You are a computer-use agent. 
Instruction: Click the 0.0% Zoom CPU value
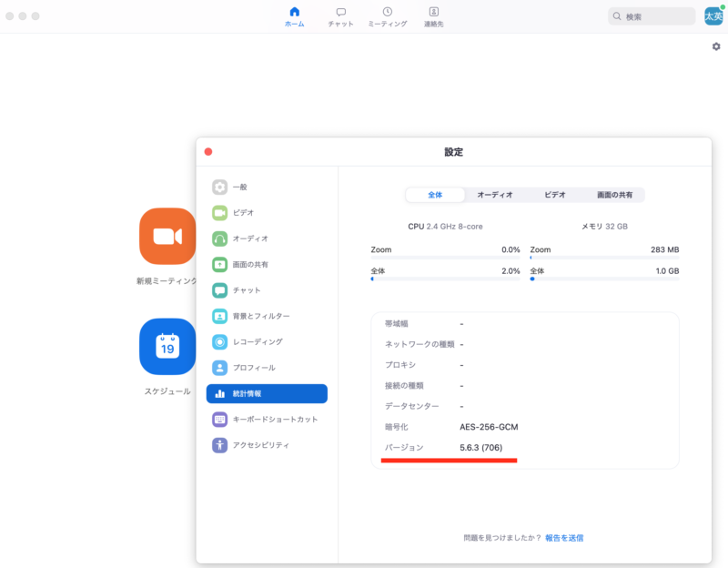[x=511, y=249]
